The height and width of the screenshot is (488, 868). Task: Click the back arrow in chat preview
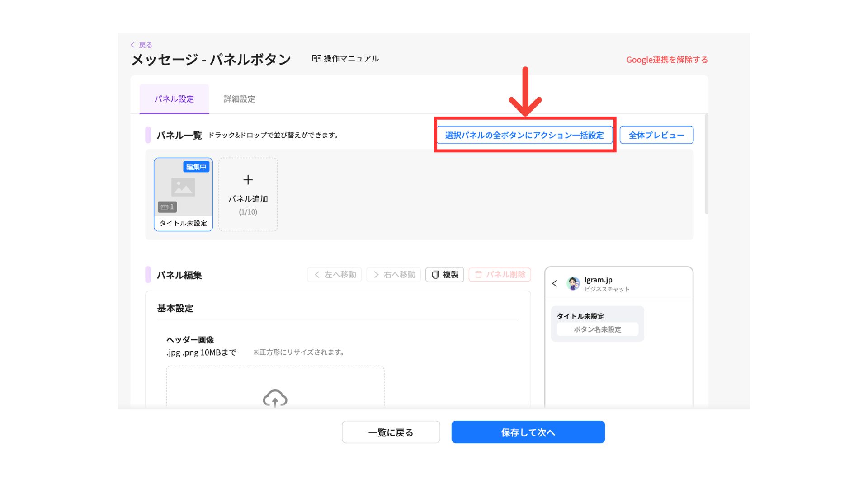click(554, 283)
